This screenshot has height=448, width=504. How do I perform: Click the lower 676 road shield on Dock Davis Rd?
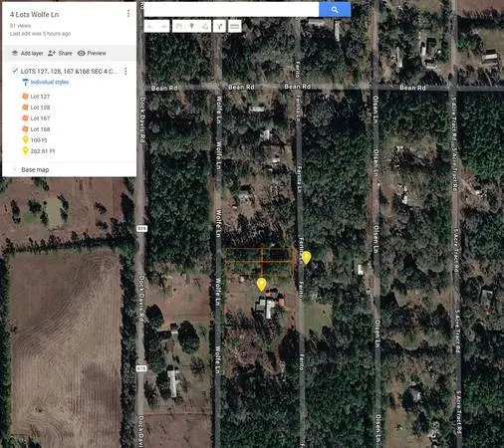(141, 368)
